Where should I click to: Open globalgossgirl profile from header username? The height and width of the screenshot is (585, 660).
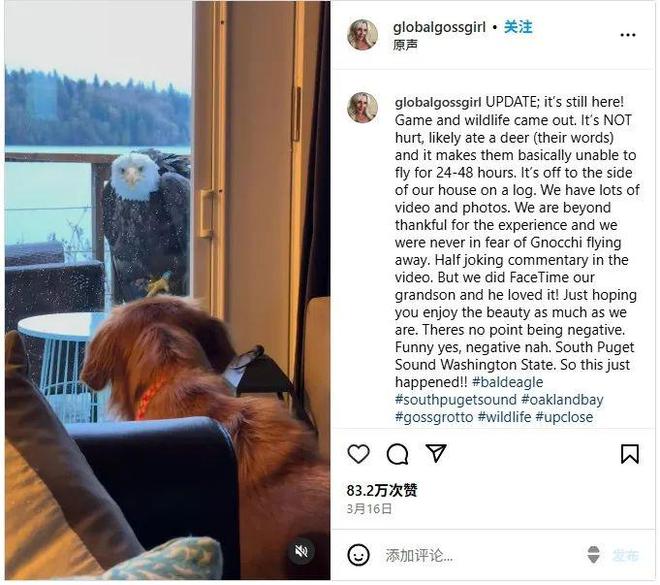click(439, 28)
